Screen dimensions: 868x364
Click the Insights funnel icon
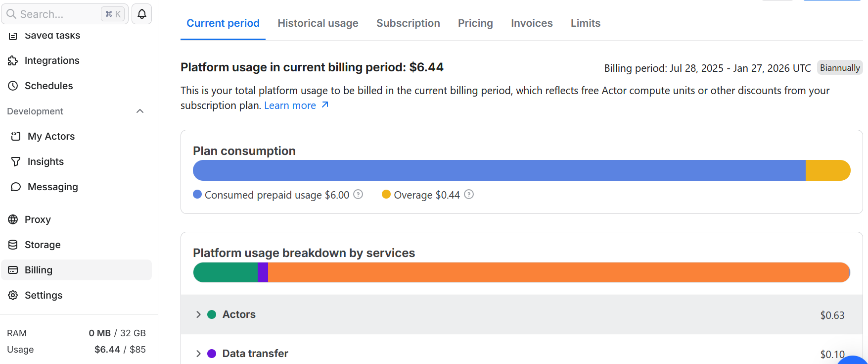(x=16, y=161)
